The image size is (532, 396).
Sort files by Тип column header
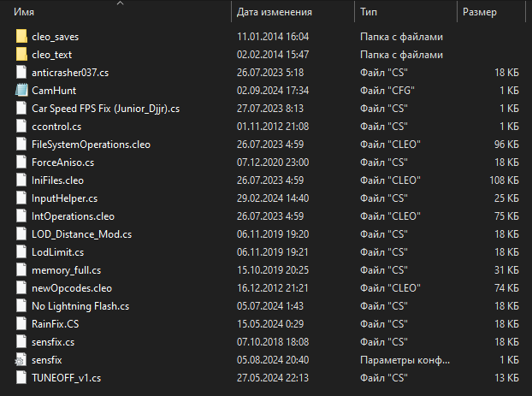[369, 13]
